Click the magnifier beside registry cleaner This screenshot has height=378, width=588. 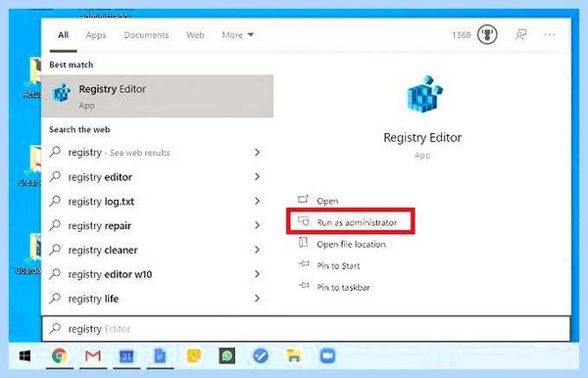click(55, 250)
